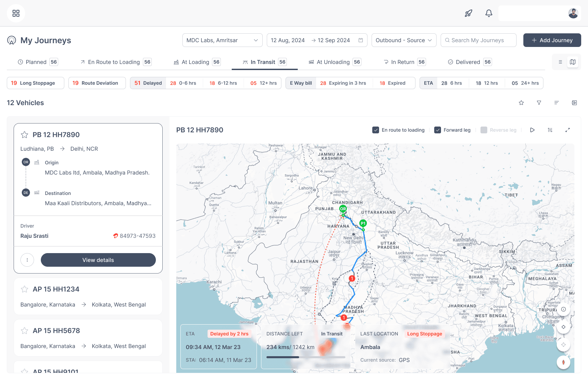This screenshot has height=380, width=588.
Task: Open the sort lines icon
Action: [x=557, y=103]
